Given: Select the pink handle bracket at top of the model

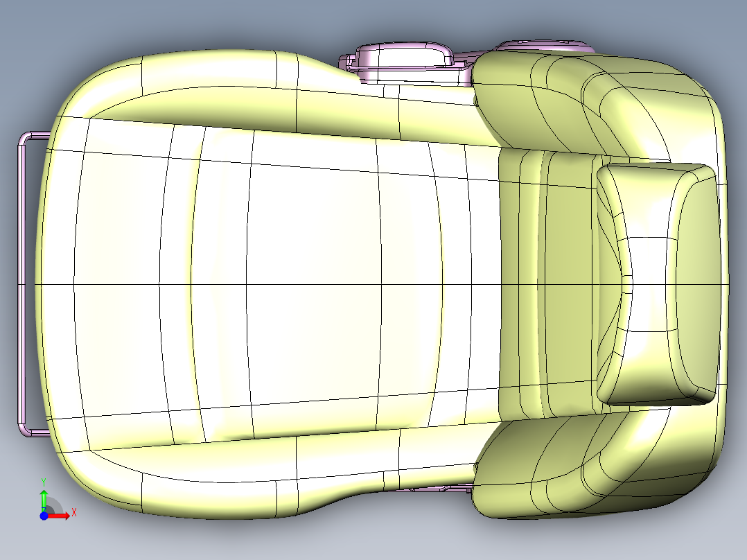Looking at the screenshot, I should 406,63.
